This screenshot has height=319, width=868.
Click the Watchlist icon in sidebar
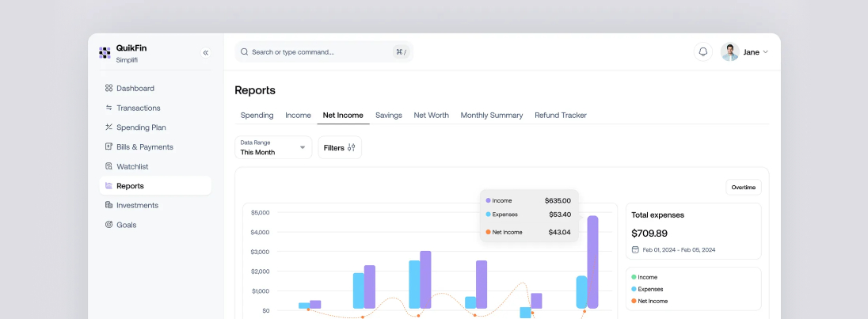(108, 166)
